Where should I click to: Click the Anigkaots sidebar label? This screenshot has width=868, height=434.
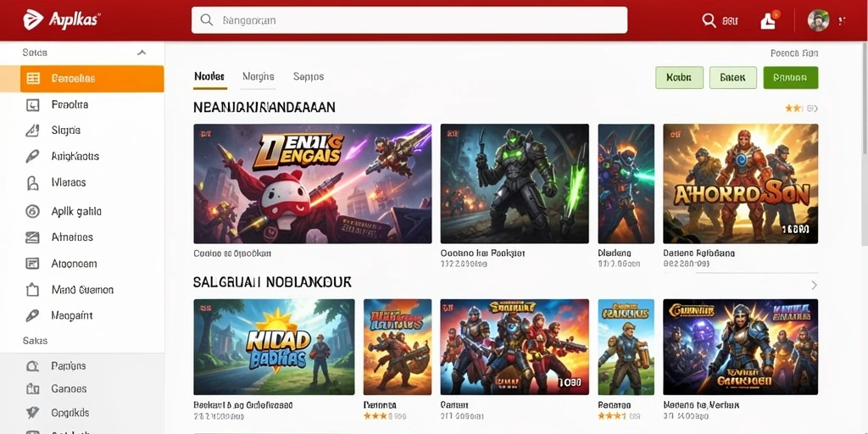[x=75, y=156]
